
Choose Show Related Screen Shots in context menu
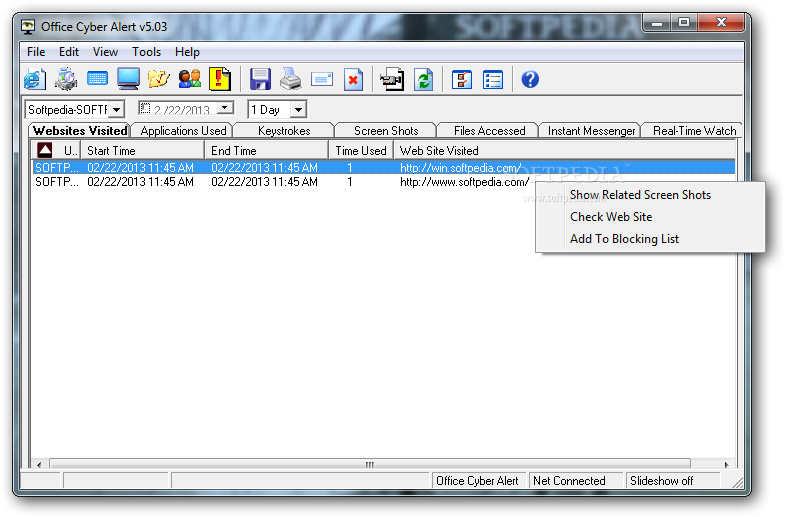(x=650, y=195)
